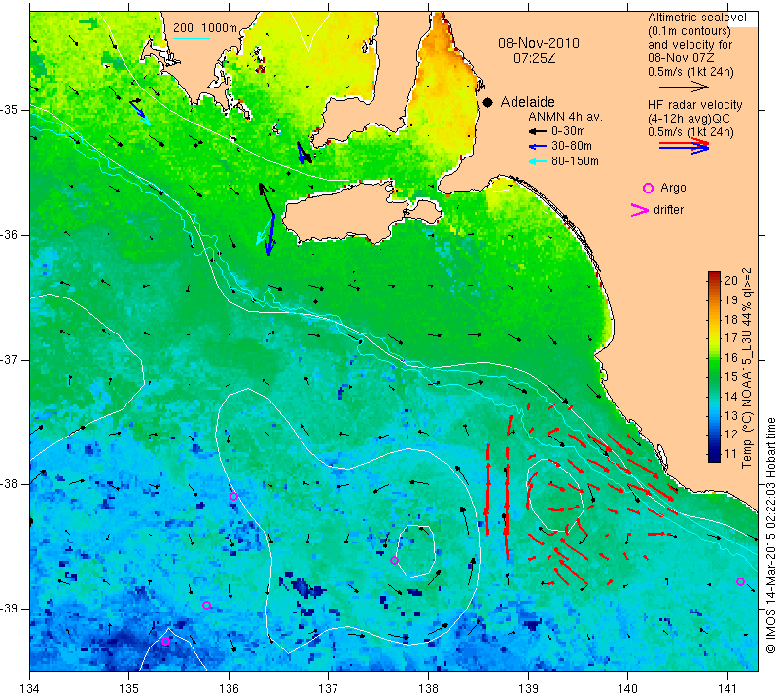Click the red-blue HF radar velocity arrow
The width and height of the screenshot is (778, 700).
pyautogui.click(x=685, y=145)
